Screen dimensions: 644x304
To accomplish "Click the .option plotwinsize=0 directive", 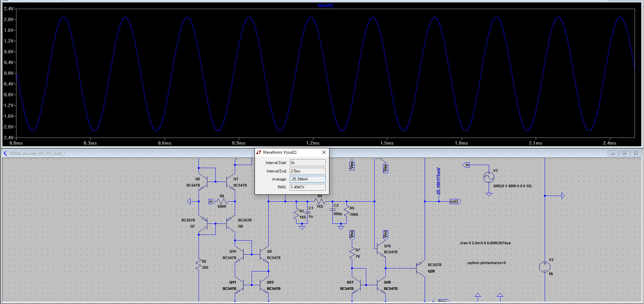I will point(486,263).
